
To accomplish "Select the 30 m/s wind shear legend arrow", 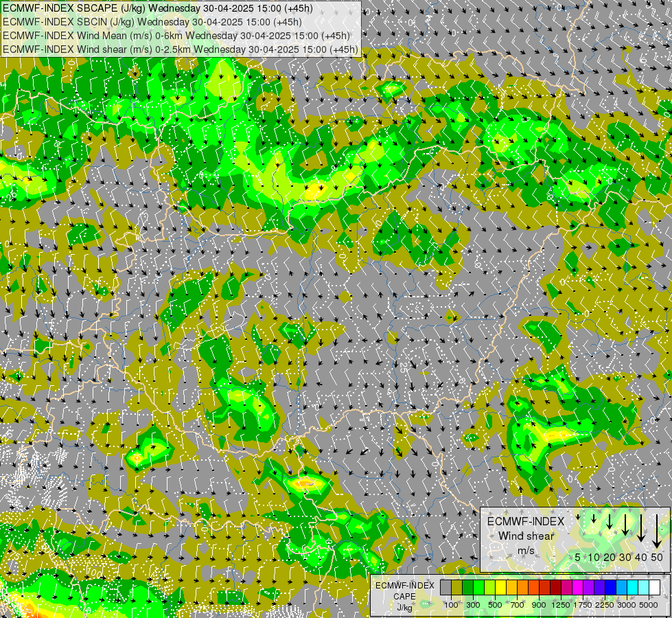I will [625, 525].
